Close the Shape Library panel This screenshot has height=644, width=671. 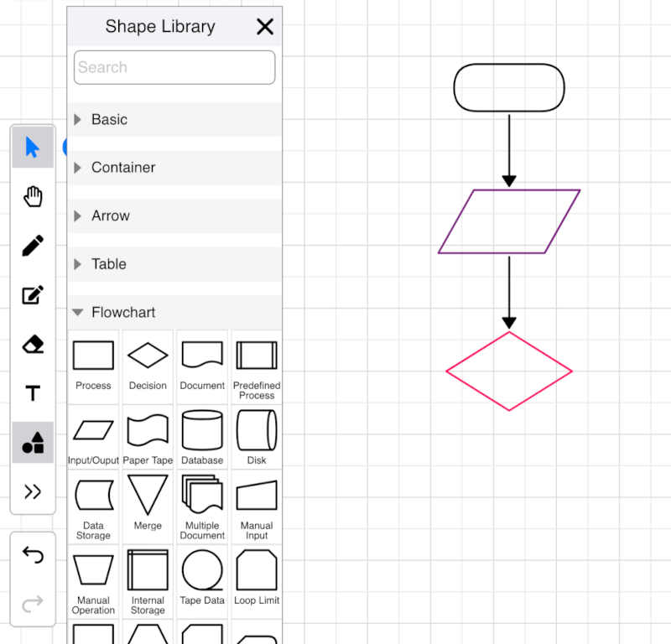coord(265,26)
